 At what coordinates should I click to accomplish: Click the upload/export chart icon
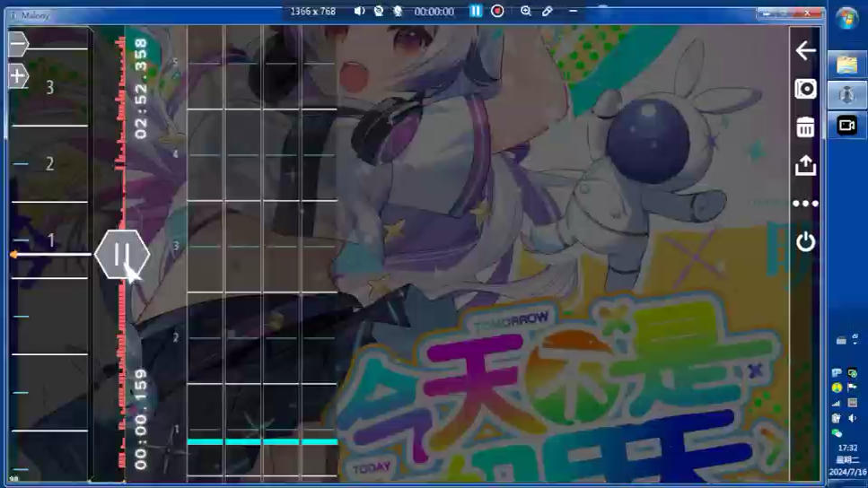point(805,165)
